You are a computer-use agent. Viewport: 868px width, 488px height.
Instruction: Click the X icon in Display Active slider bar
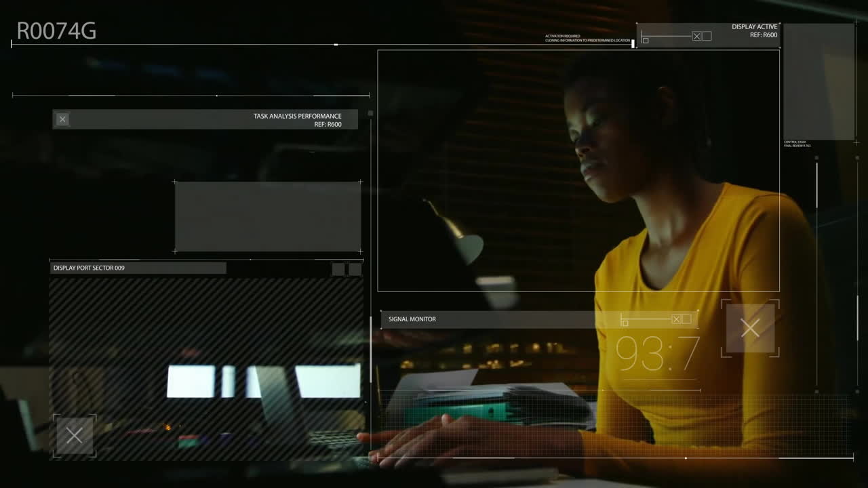[x=697, y=36]
